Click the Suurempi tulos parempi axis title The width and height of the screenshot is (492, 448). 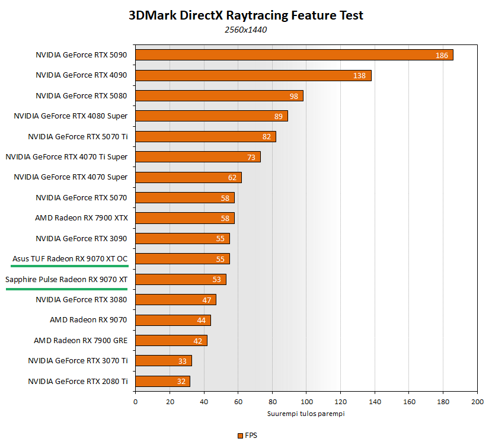306,414
